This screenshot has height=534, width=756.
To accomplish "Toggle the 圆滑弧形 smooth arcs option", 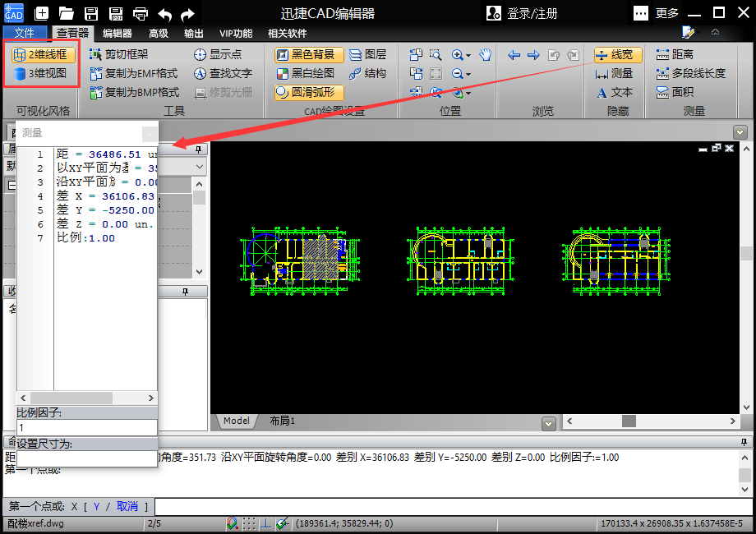I will [310, 92].
